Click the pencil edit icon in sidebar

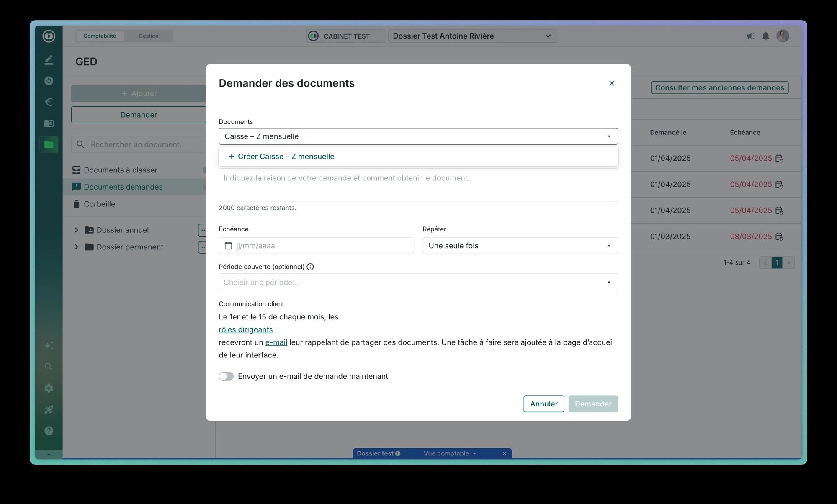click(49, 60)
